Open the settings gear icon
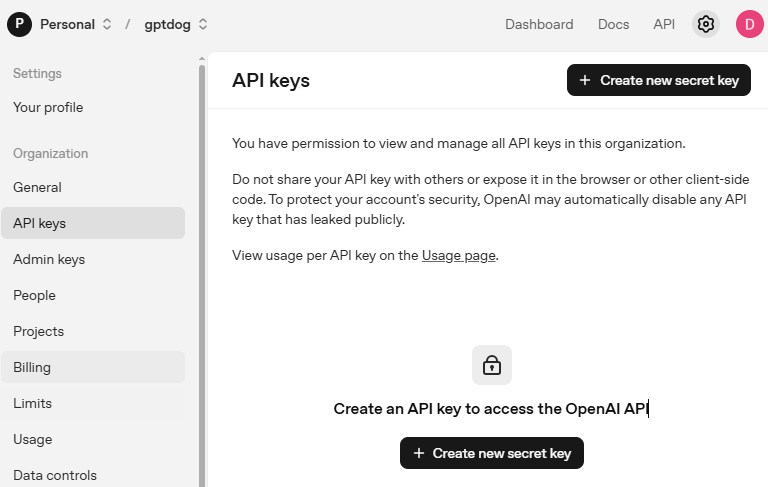Image resolution: width=768 pixels, height=487 pixels. [x=705, y=24]
